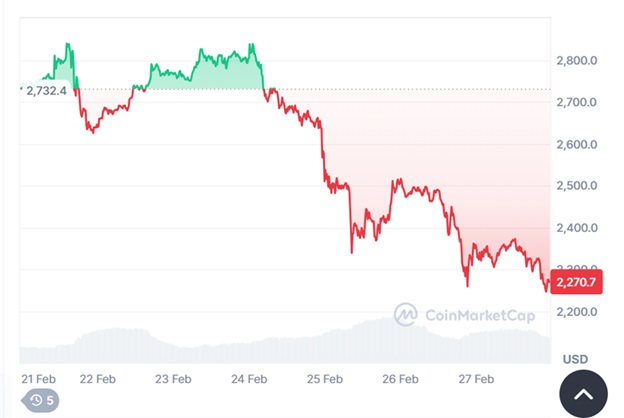Select the 26 Feb date label
This screenshot has height=418, width=624.
401,379
